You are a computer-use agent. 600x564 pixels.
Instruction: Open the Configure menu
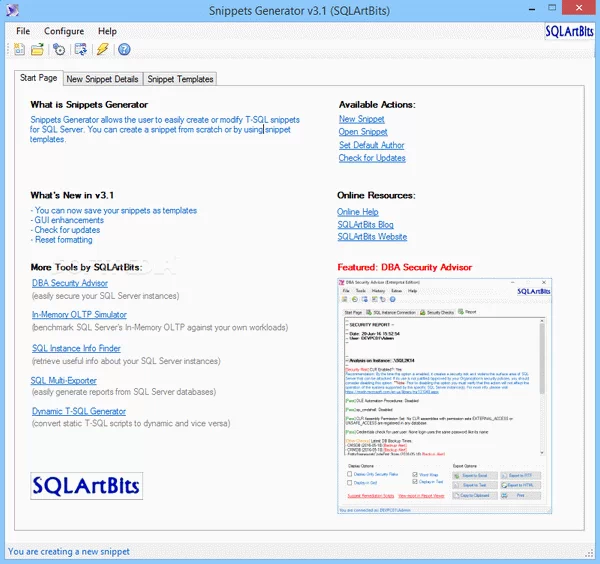(x=64, y=31)
